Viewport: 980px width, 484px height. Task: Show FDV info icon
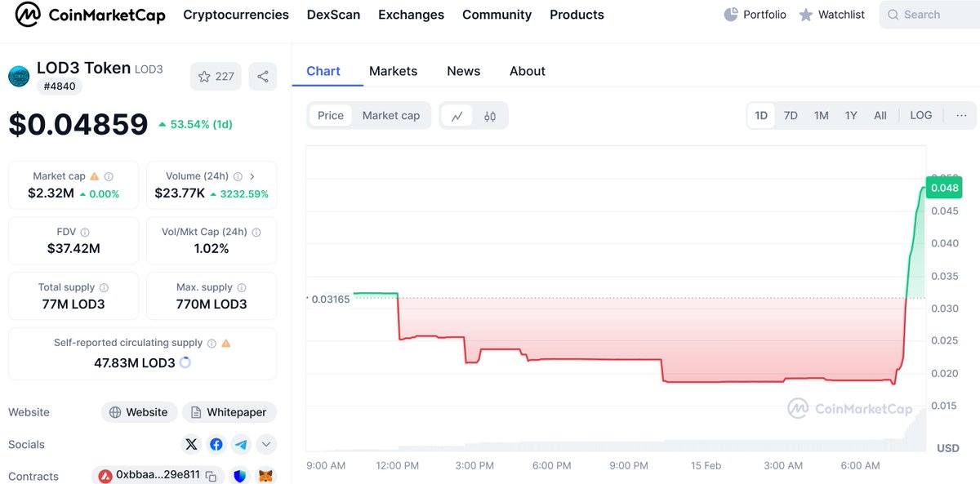85,233
